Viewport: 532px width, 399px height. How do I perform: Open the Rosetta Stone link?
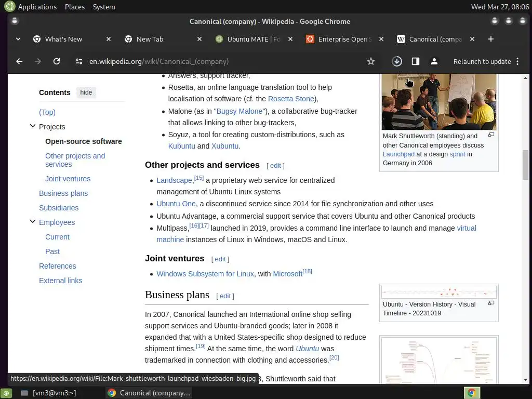click(x=291, y=99)
